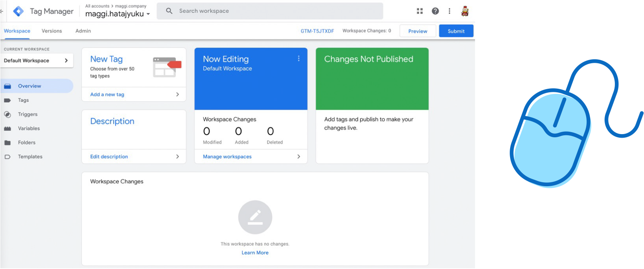Screen dimensions: 644x269
Task: Click the pencil icon in Workspace Changes
Action: 255,217
